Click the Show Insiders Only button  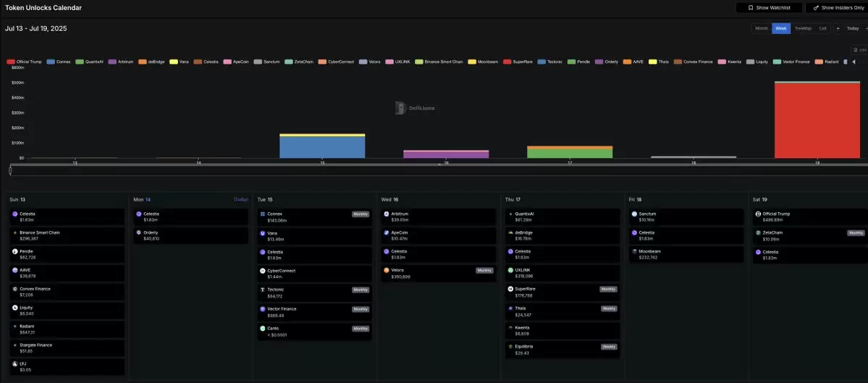point(836,8)
